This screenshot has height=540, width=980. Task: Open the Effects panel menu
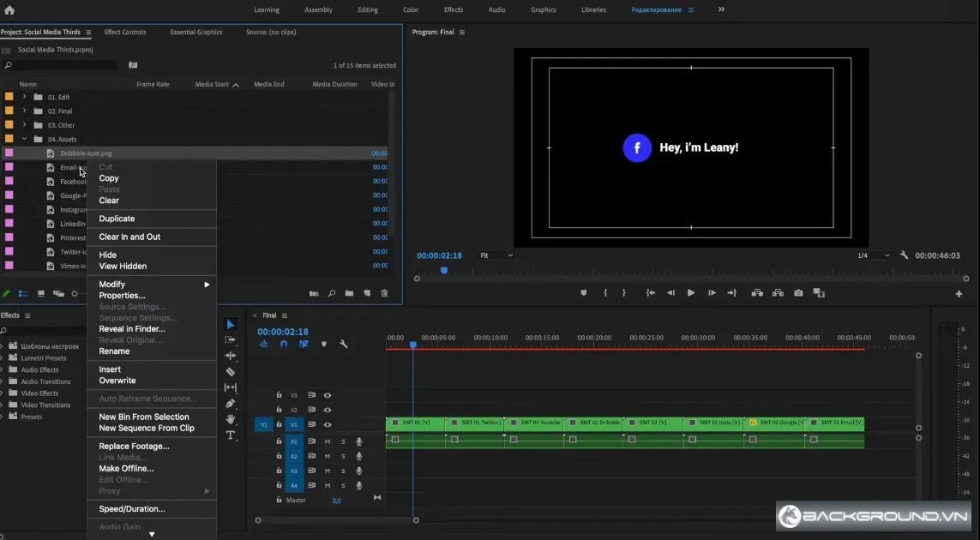tap(27, 315)
